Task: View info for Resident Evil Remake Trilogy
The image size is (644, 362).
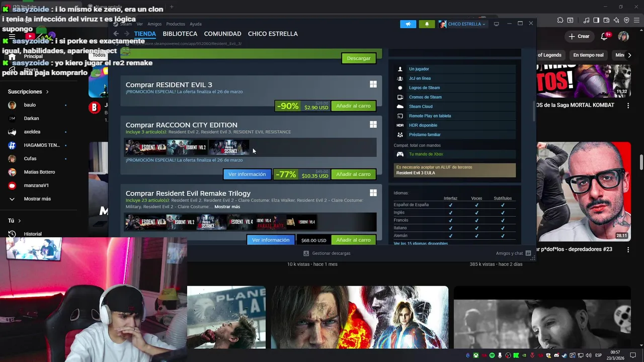Action: click(271, 240)
